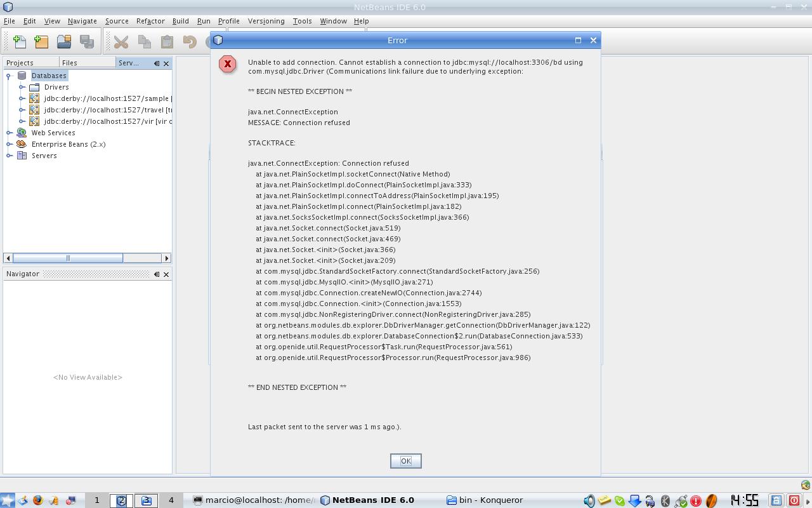Click the 14:55 clock in panel
812x508 pixels.
[x=744, y=500]
